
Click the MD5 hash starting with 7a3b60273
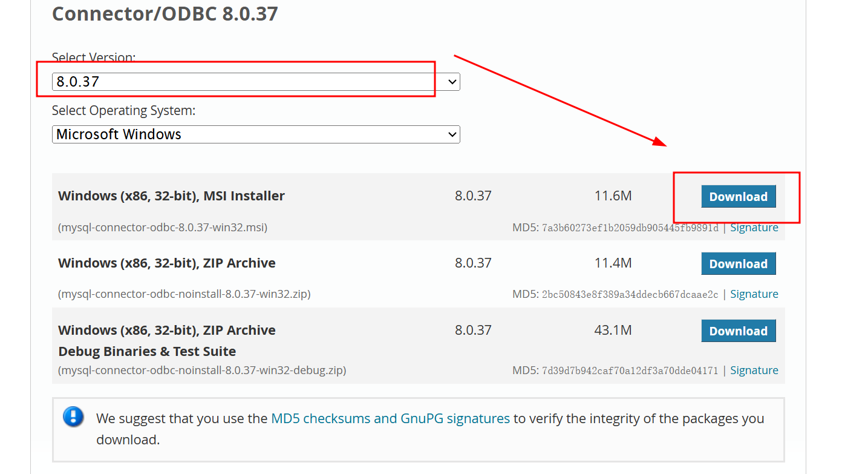coord(630,228)
